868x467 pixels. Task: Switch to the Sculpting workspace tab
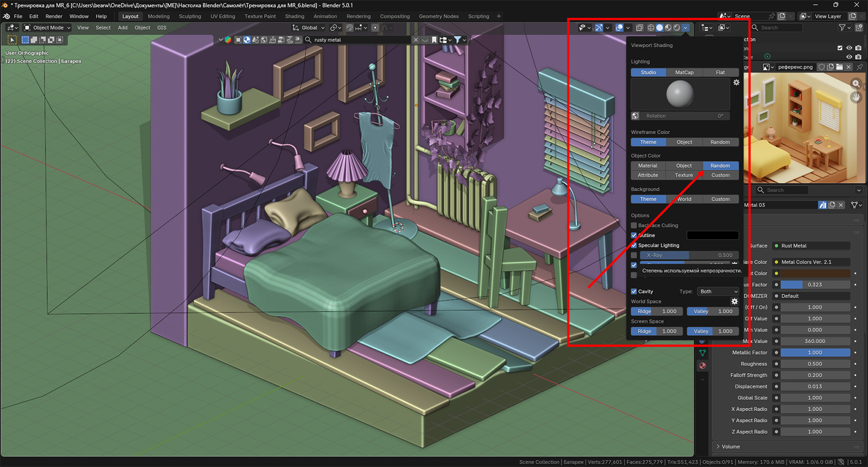190,16
